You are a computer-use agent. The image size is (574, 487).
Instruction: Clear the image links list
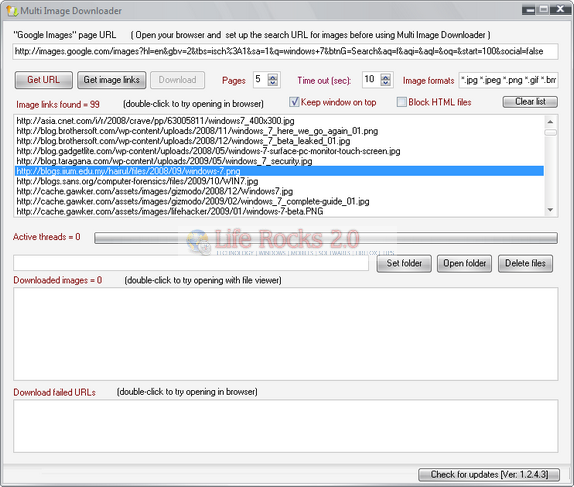coord(530,101)
